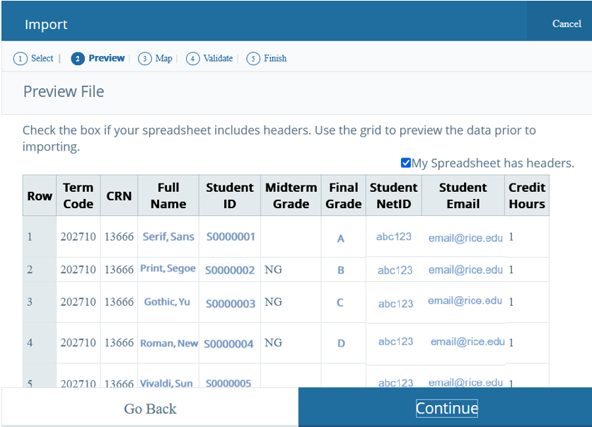Click final grade D in row 4

(341, 343)
